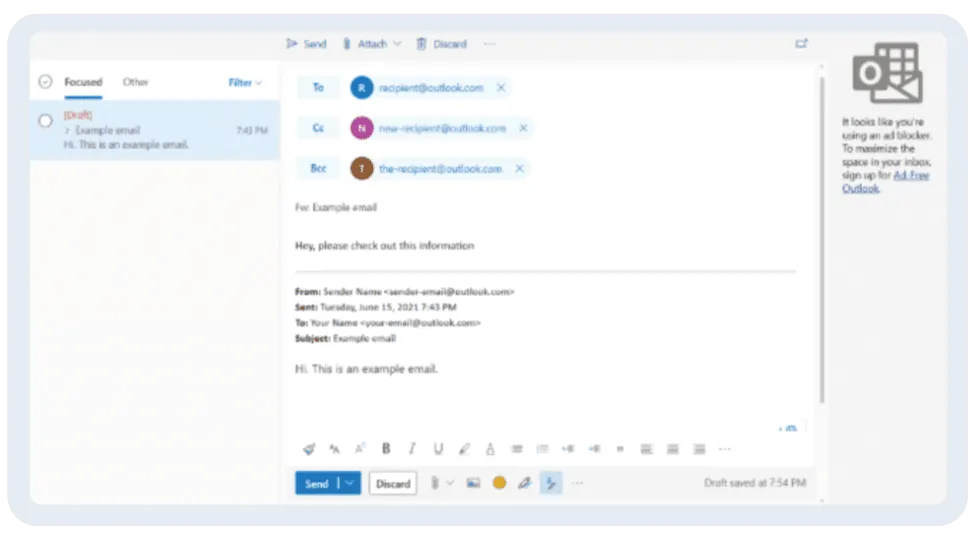Click the format painter icon

coord(309,449)
